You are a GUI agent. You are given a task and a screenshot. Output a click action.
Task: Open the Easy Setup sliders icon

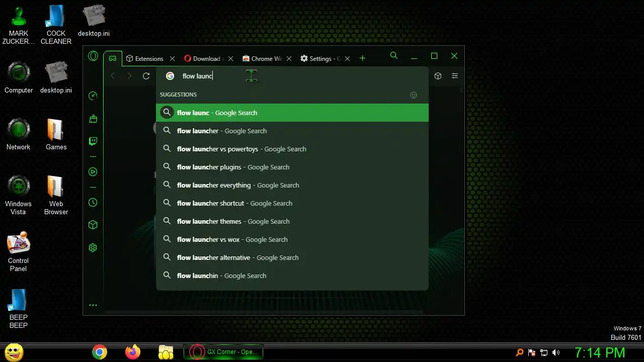pyautogui.click(x=455, y=76)
